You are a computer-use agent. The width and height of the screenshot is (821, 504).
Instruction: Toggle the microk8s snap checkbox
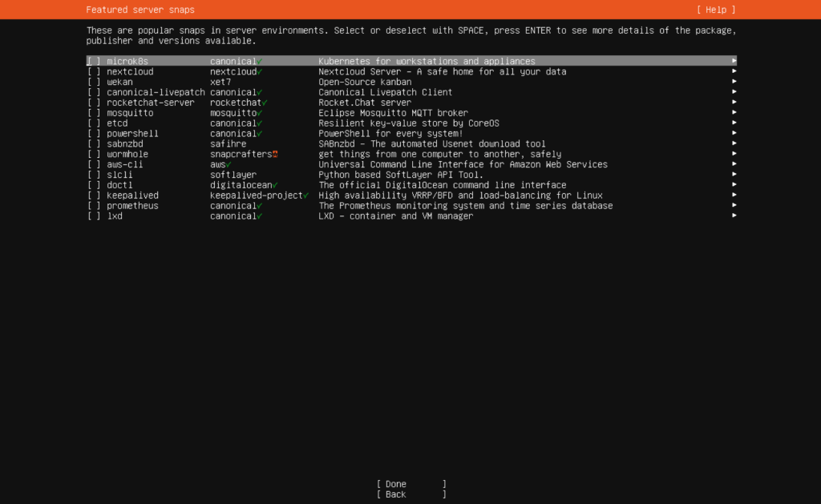(94, 62)
